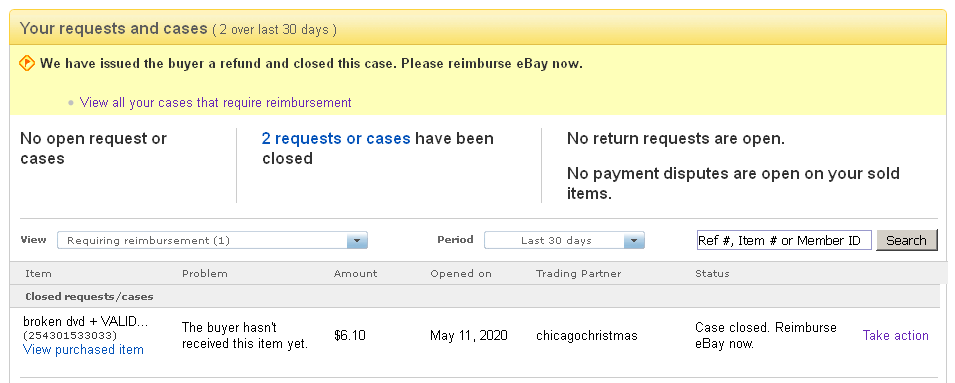Select the Last 30 days period box

pyautogui.click(x=564, y=241)
